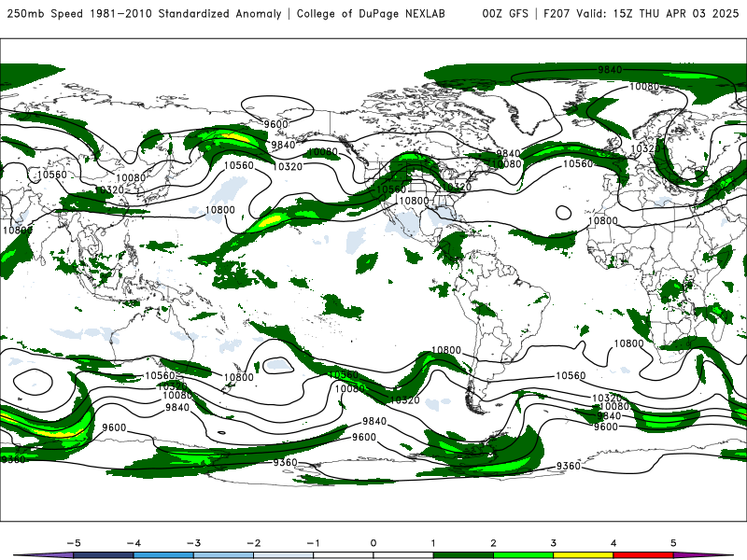Viewport: 747px width, 560px height.
Task: Click the '10560' contour label over the North Atlantic
Action: [x=578, y=164]
